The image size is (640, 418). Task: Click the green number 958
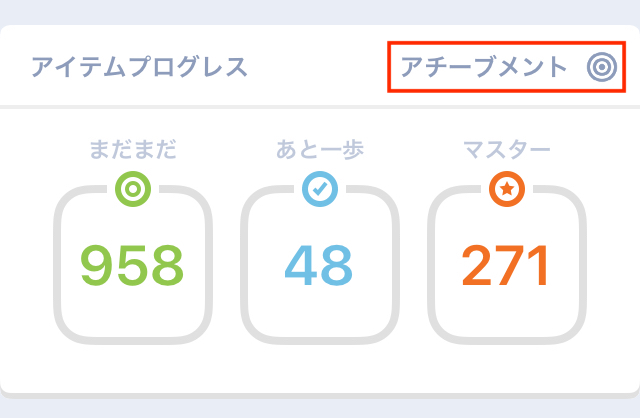tap(132, 265)
